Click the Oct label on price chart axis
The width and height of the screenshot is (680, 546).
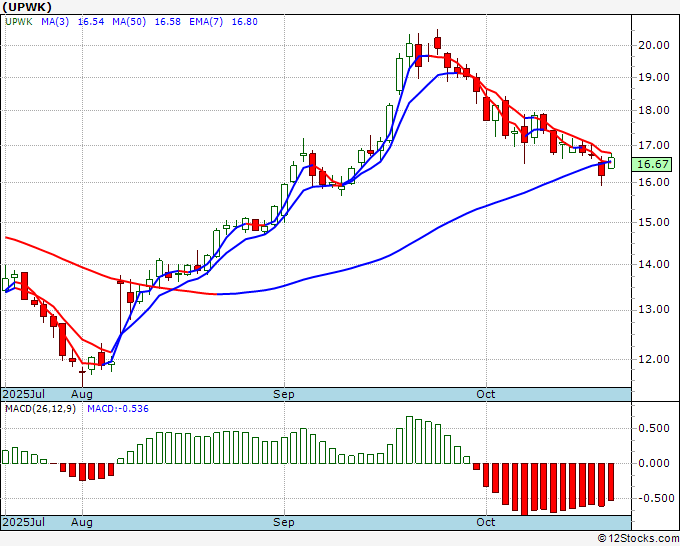point(486,394)
